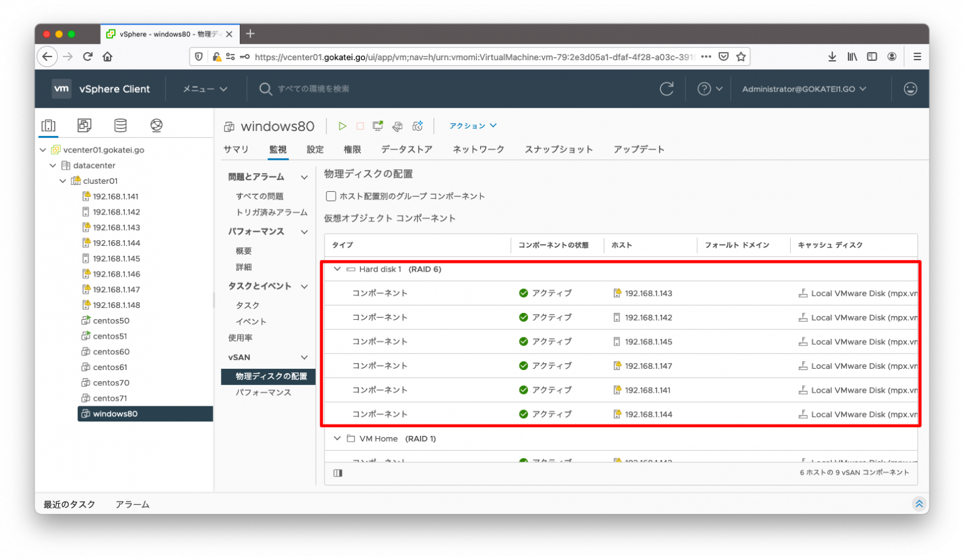Enable the host placement group components checkbox

pyautogui.click(x=331, y=196)
